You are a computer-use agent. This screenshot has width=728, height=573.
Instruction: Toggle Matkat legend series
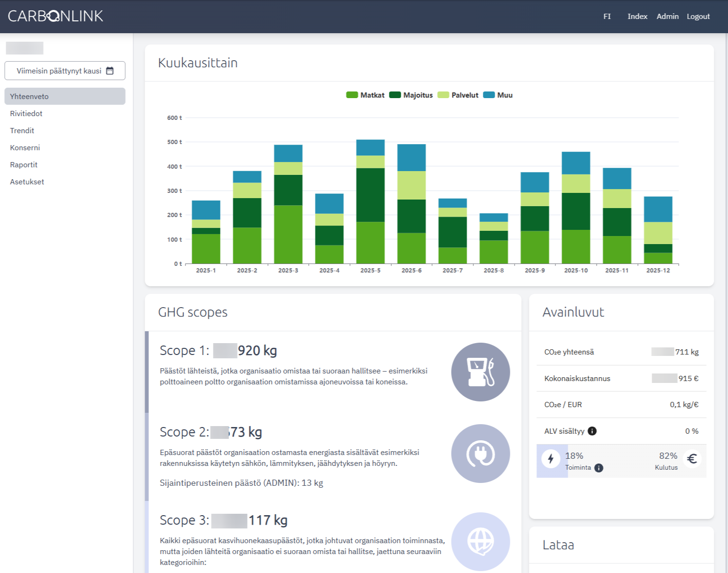(x=365, y=95)
